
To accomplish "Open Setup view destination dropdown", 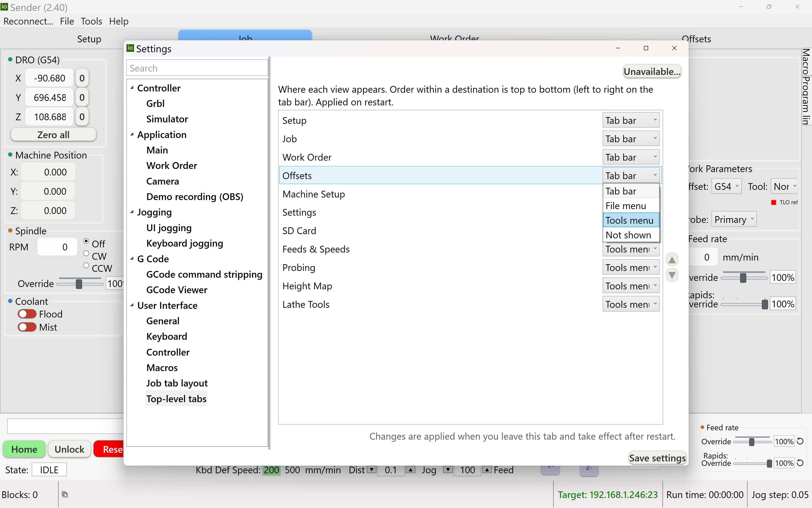I will coord(631,120).
